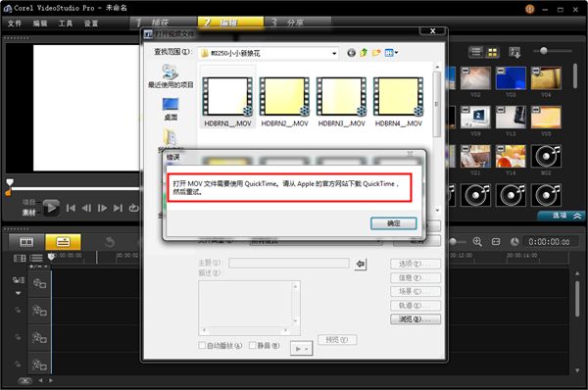The width and height of the screenshot is (588, 390).
Task: Select the HDBRN4_.MOV file thumbnail
Action: (398, 97)
